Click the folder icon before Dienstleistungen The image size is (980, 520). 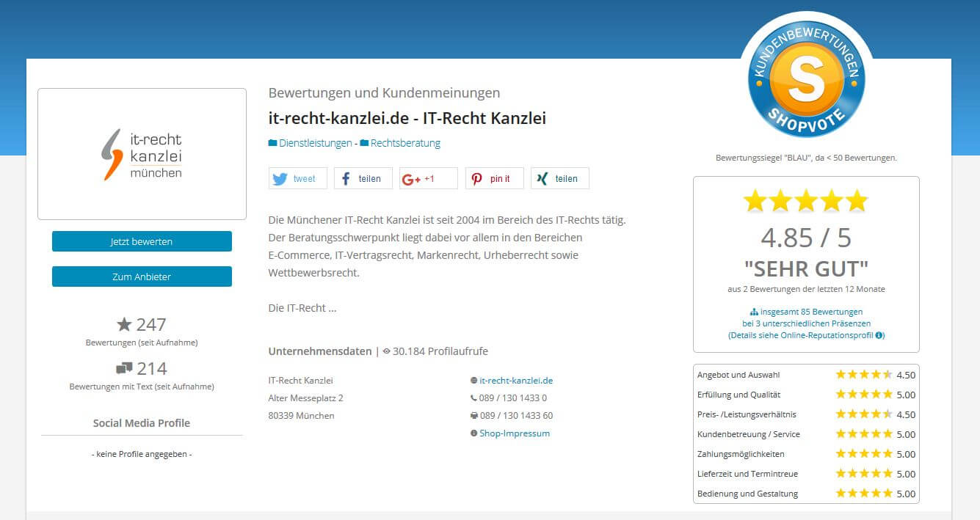click(x=272, y=143)
